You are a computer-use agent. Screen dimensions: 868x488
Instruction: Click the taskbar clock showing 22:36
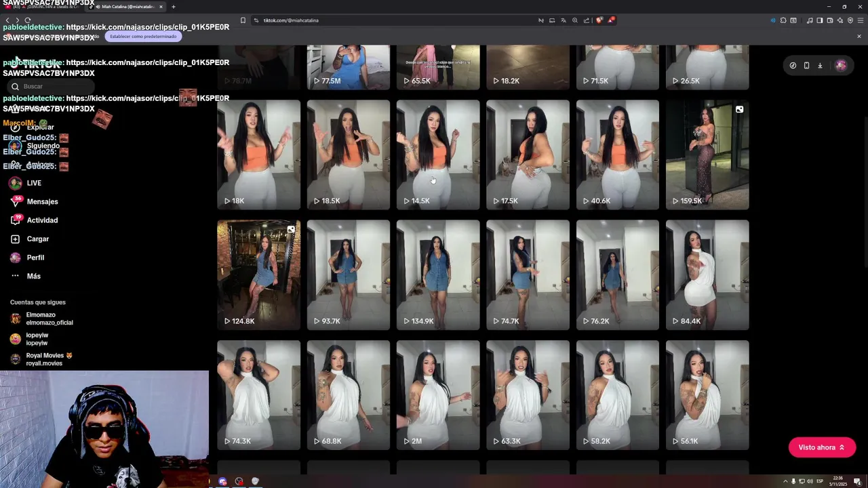pos(837,481)
